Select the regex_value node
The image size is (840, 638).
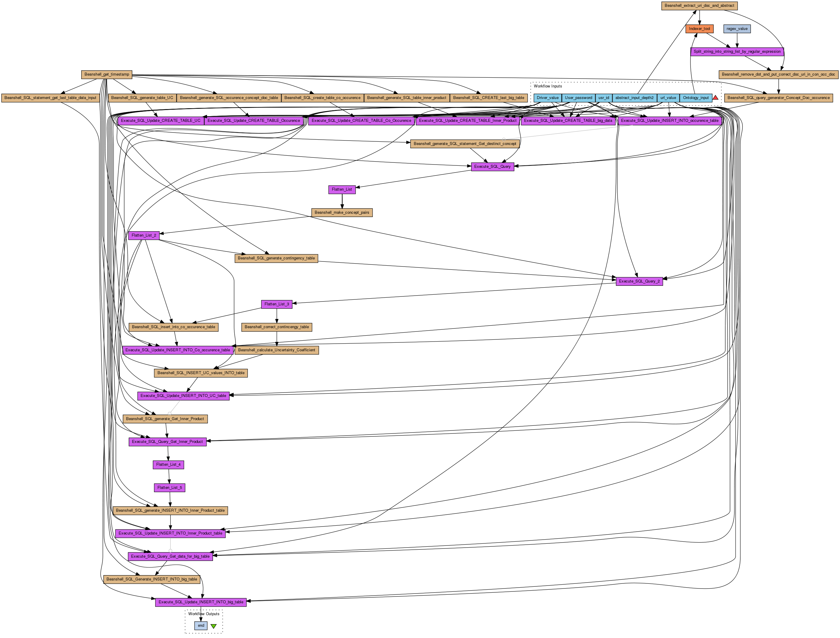(x=737, y=29)
